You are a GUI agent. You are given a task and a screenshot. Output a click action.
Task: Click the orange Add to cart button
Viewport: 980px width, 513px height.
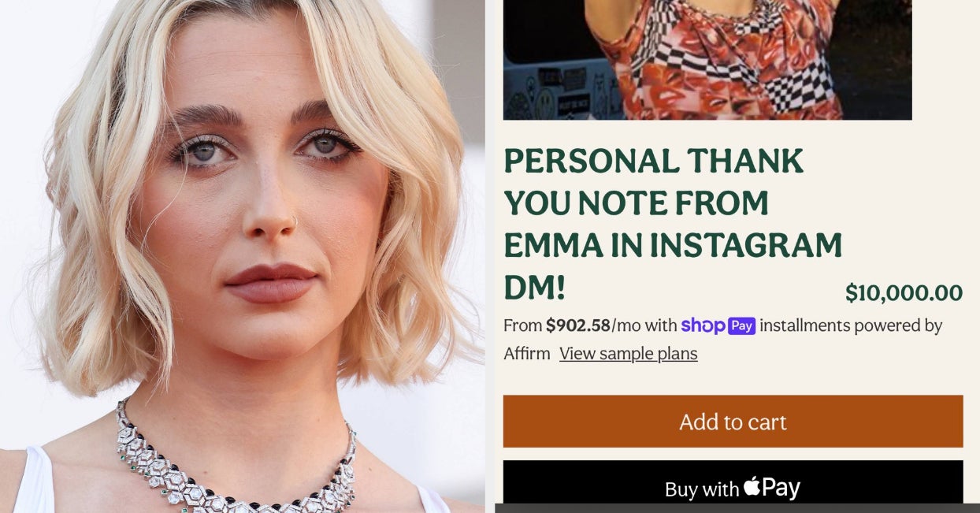733,422
